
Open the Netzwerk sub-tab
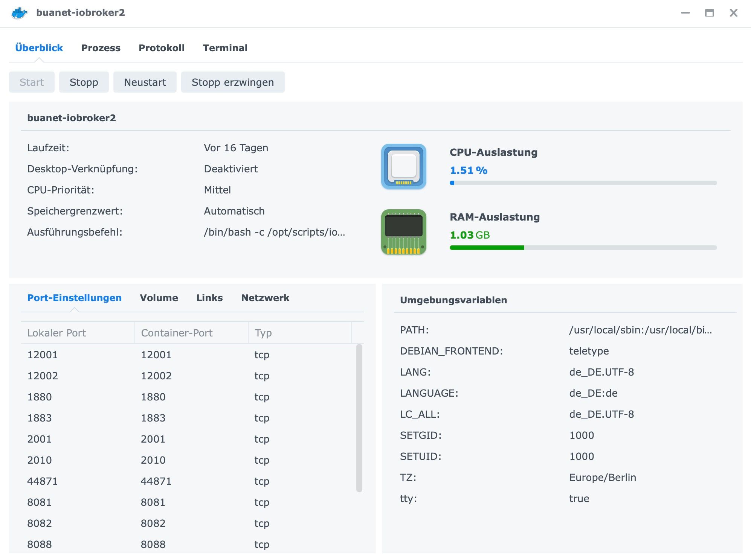[x=265, y=298]
